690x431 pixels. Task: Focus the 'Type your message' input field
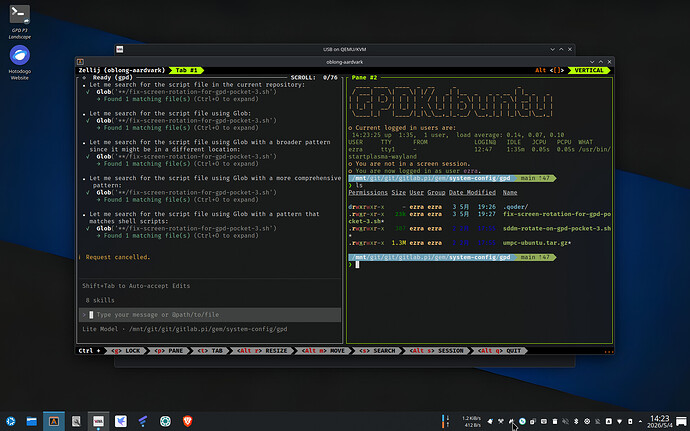pos(210,315)
